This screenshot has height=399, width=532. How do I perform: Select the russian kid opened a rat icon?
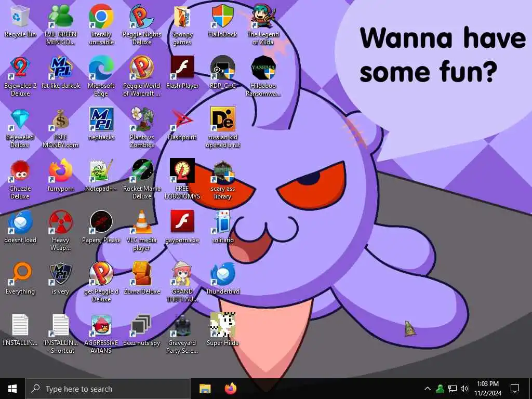pos(223,119)
